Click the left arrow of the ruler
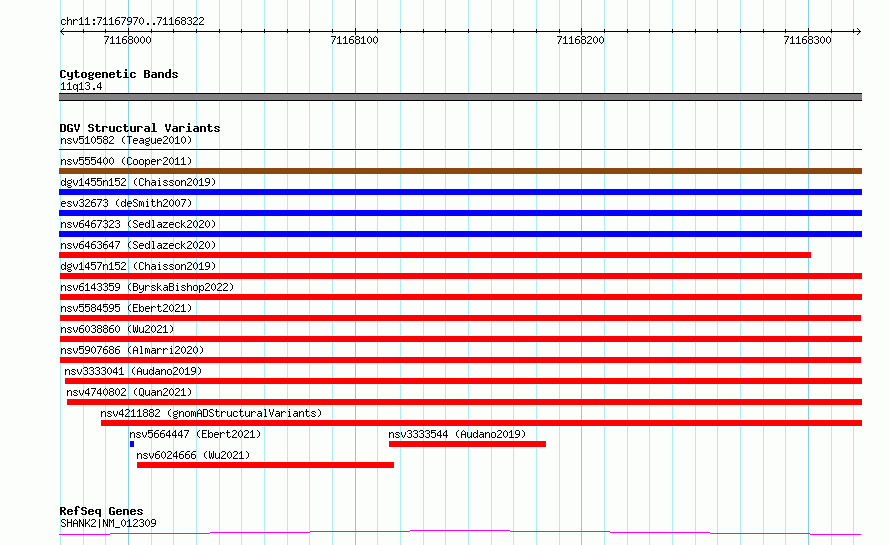The width and height of the screenshot is (890, 545). [x=62, y=32]
